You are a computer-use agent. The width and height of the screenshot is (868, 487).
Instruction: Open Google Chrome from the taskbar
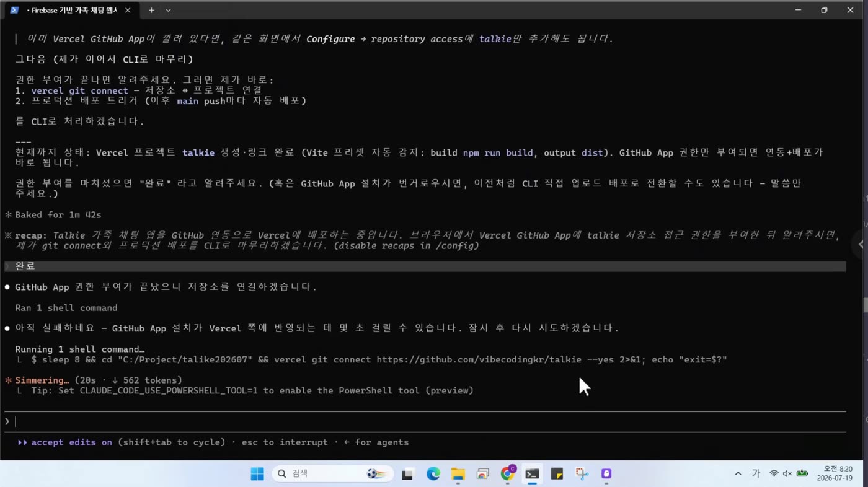coord(508,474)
